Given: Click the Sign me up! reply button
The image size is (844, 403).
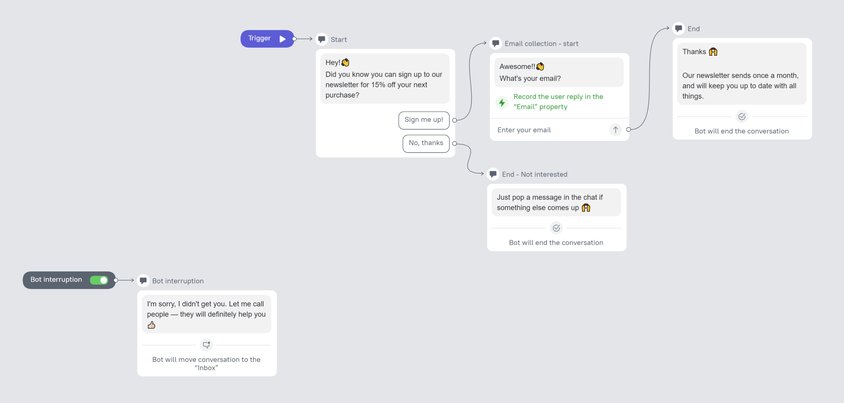Looking at the screenshot, I should coord(424,120).
